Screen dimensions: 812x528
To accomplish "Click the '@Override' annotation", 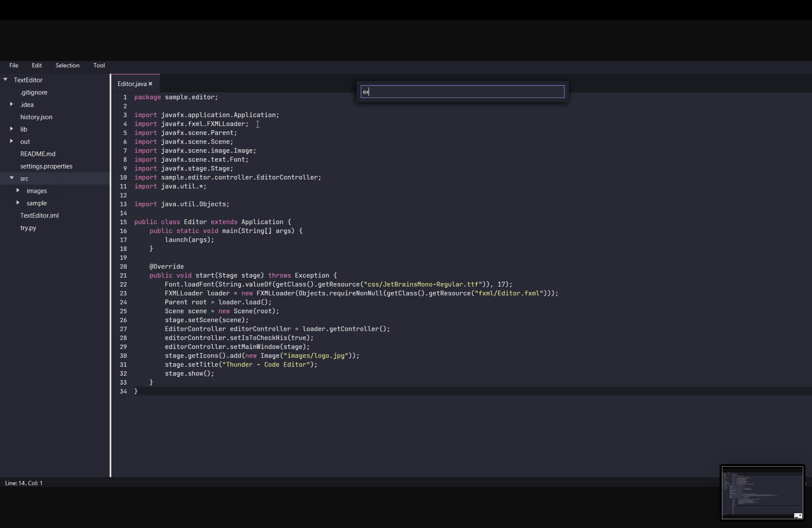I will click(167, 266).
